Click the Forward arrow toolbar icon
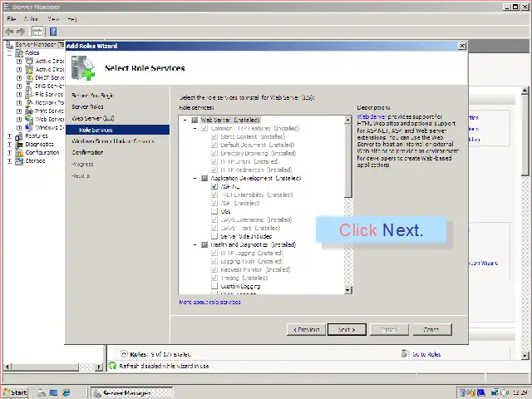Image resolution: width=532 pixels, height=399 pixels. [21, 32]
